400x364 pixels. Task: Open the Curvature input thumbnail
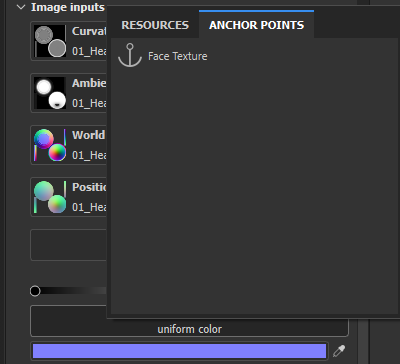pyautogui.click(x=50, y=41)
